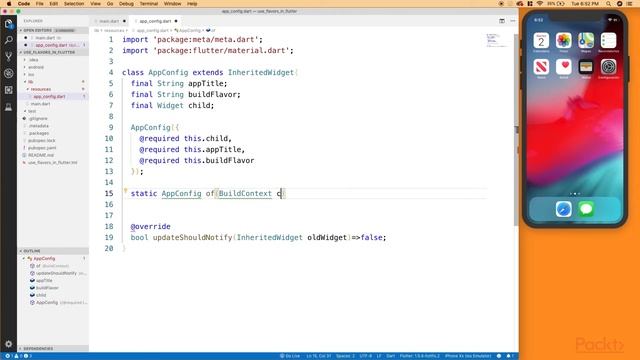Click the feedback smiley in the status bar

(499, 356)
